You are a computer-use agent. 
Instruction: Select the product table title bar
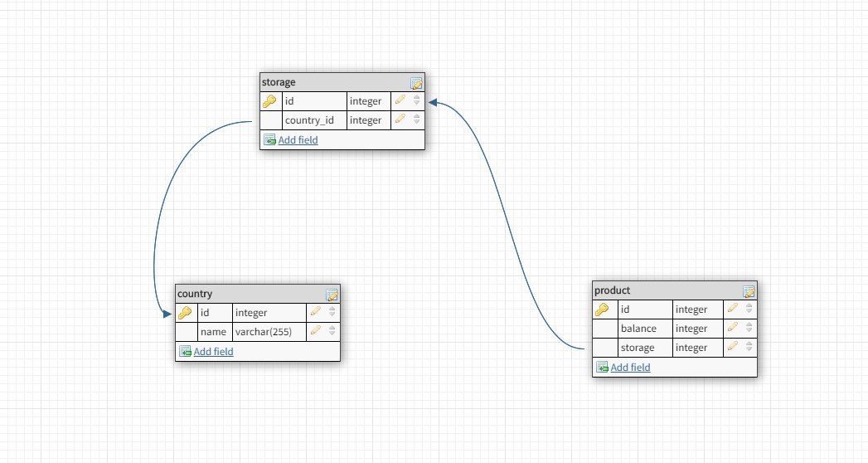(674, 290)
